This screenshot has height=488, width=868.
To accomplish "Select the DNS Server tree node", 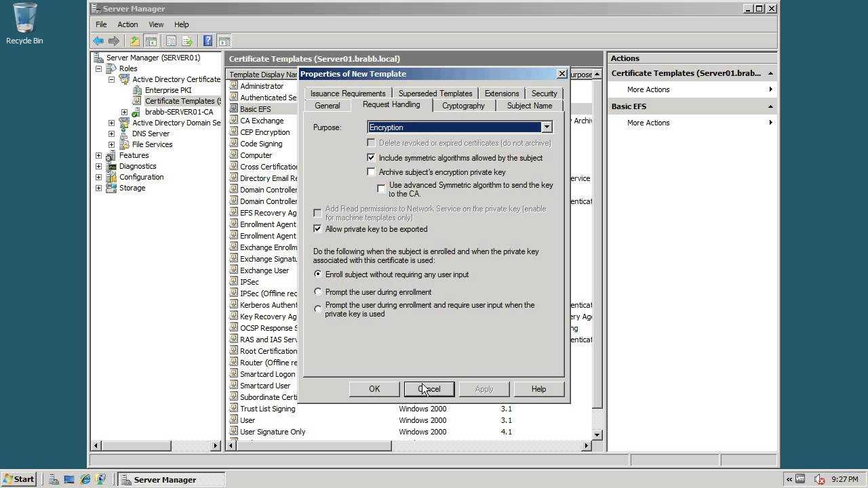I will 151,134.
